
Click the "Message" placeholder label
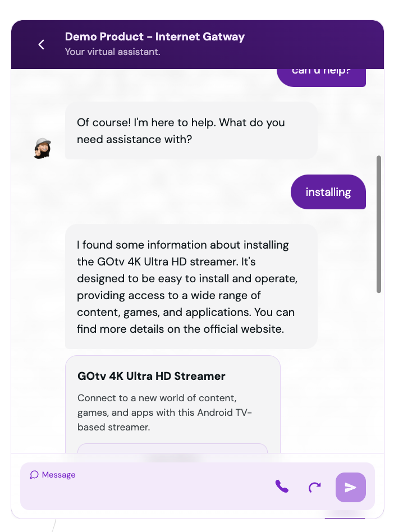[x=58, y=475]
